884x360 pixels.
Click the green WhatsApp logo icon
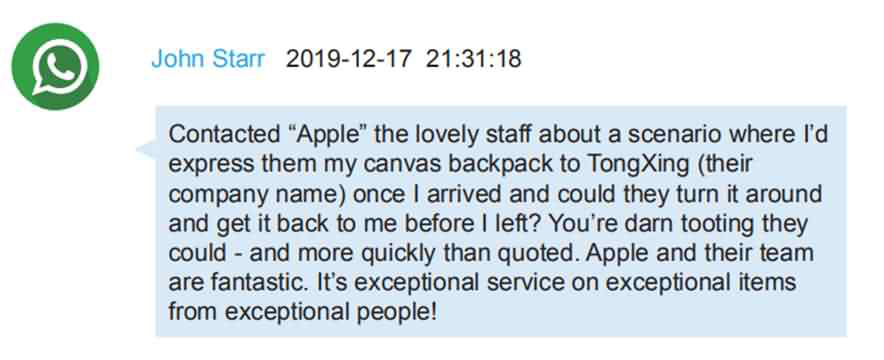coord(55,66)
